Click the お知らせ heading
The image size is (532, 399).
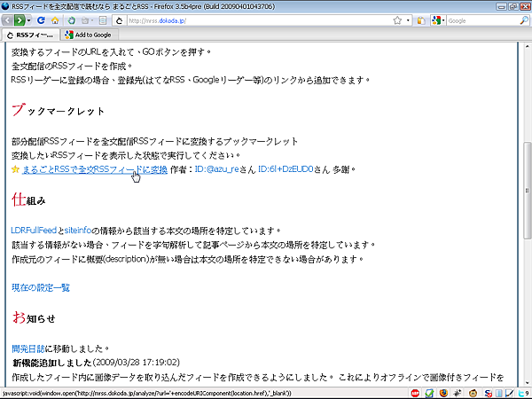(x=34, y=318)
